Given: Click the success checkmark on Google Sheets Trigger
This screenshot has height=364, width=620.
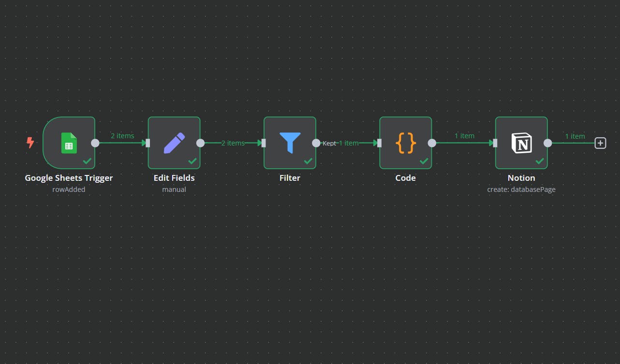Looking at the screenshot, I should (x=88, y=160).
